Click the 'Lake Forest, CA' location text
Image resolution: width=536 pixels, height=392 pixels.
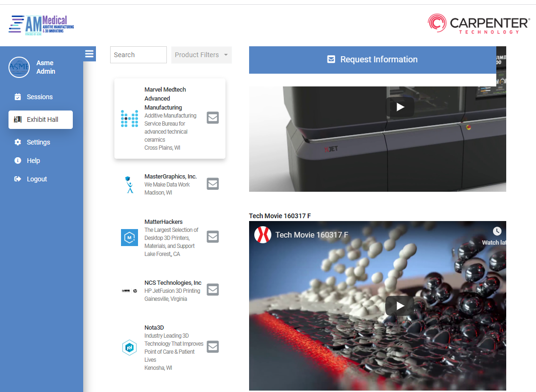point(162,254)
